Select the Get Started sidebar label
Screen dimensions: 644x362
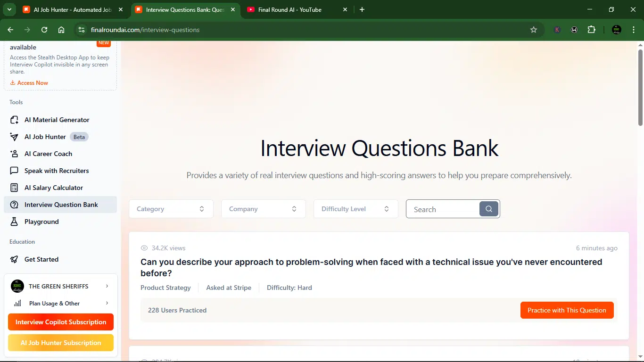click(41, 259)
